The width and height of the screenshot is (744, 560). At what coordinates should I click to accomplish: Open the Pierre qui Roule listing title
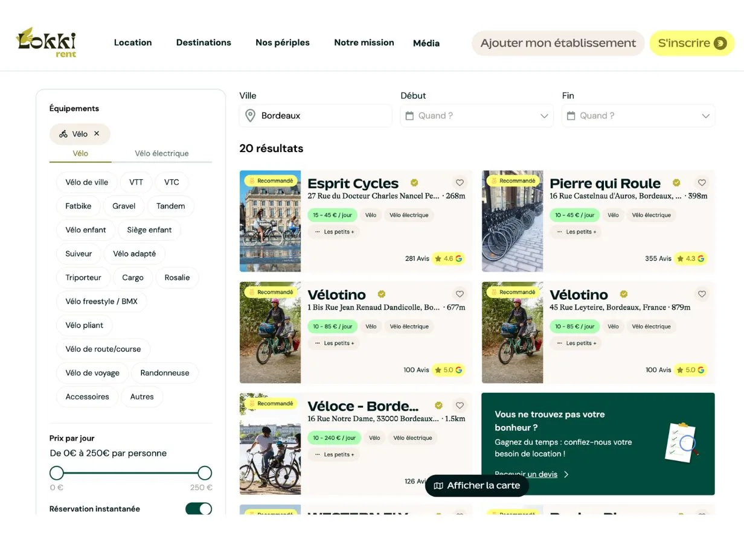point(605,183)
